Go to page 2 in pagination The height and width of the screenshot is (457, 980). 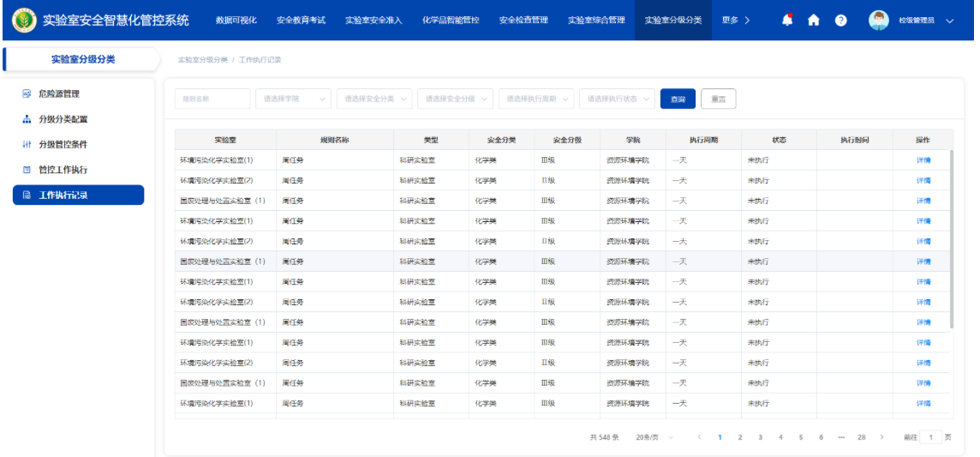740,437
